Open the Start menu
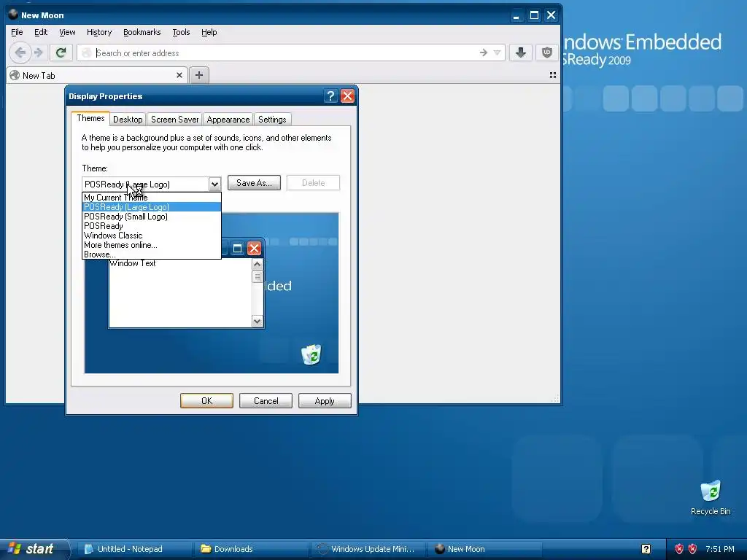Viewport: 747px width, 560px height. click(x=34, y=549)
